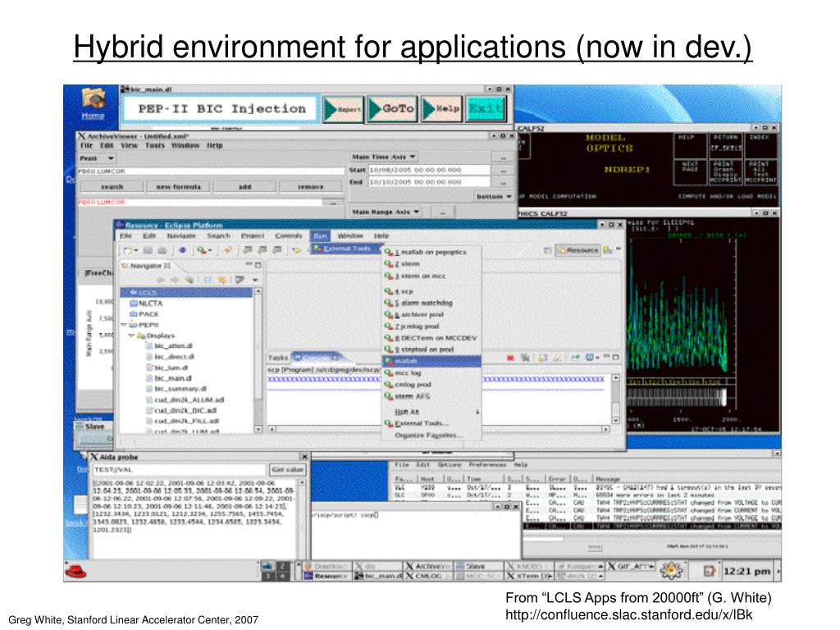Collapse the Displays folder in Navigator
Viewport: 840px width, 630px height.
point(132,336)
